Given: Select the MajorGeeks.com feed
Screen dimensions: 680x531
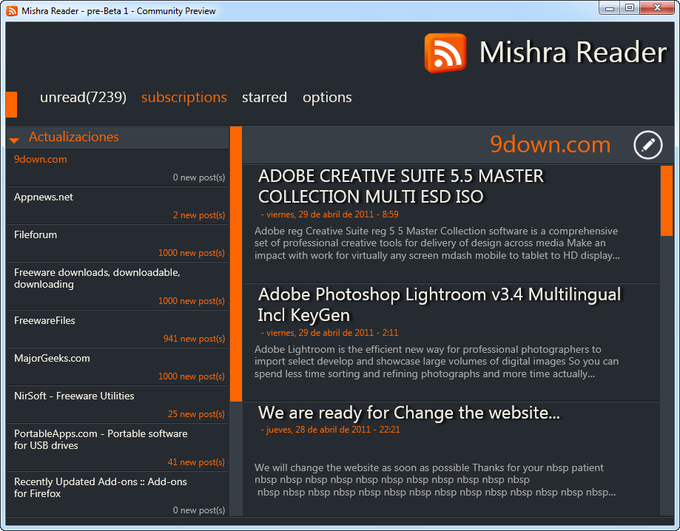Looking at the screenshot, I should (x=118, y=367).
